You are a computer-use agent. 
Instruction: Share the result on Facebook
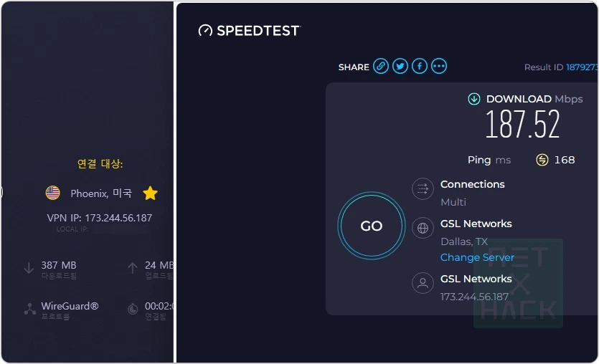(x=420, y=67)
